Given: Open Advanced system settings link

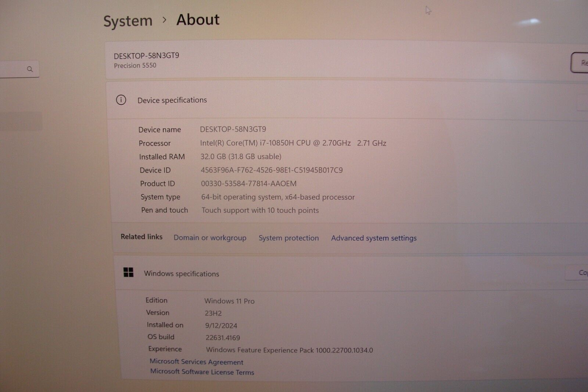Looking at the screenshot, I should pyautogui.click(x=374, y=238).
